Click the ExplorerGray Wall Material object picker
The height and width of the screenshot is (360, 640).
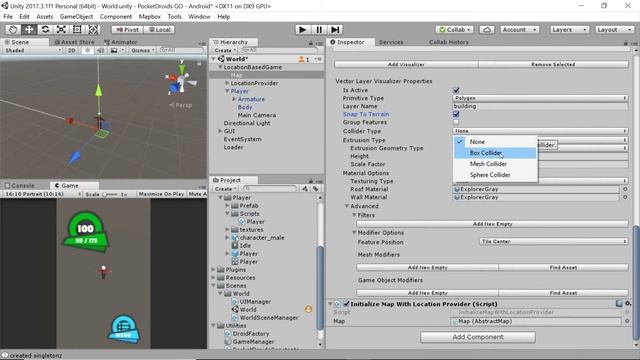[624, 197]
